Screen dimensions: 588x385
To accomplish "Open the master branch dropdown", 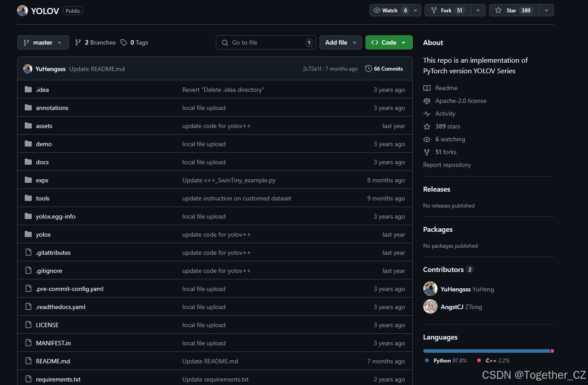I will pyautogui.click(x=43, y=42).
